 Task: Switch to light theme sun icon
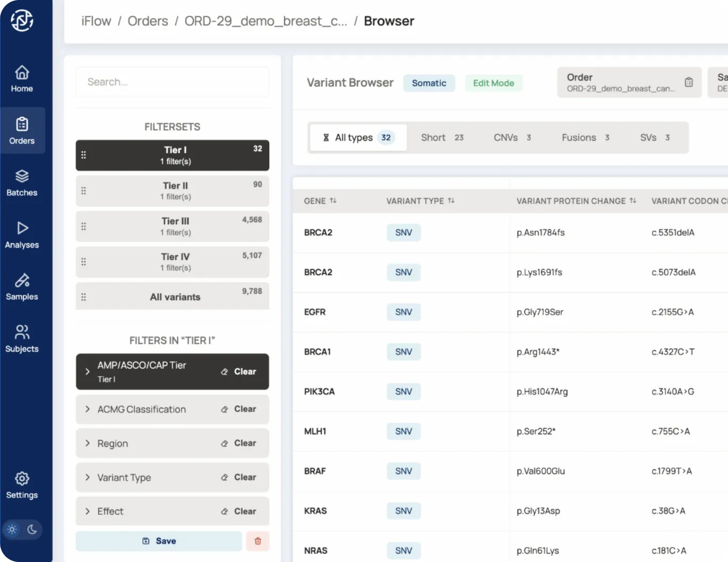(x=12, y=529)
